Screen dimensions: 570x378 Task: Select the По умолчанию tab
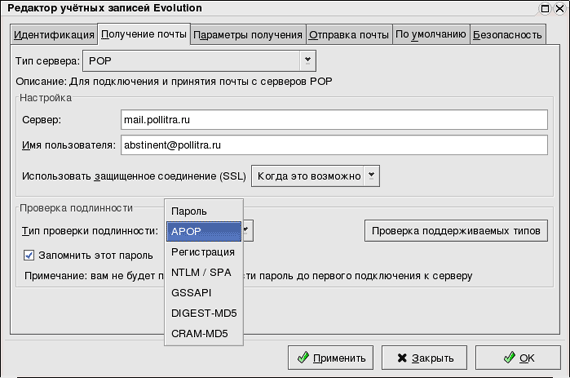pos(431,35)
